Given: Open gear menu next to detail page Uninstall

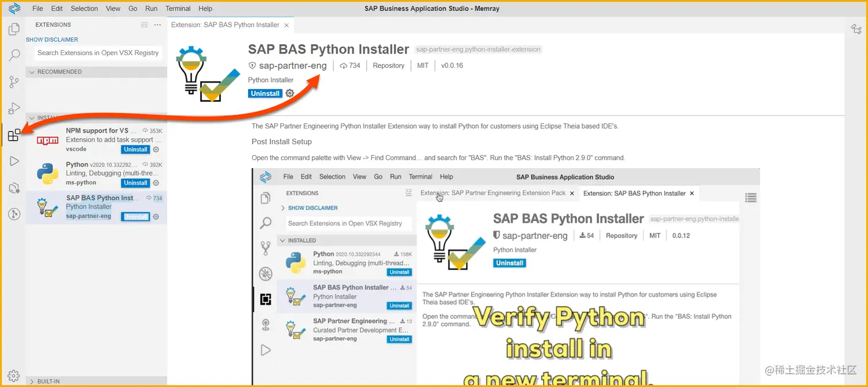Looking at the screenshot, I should pos(289,94).
